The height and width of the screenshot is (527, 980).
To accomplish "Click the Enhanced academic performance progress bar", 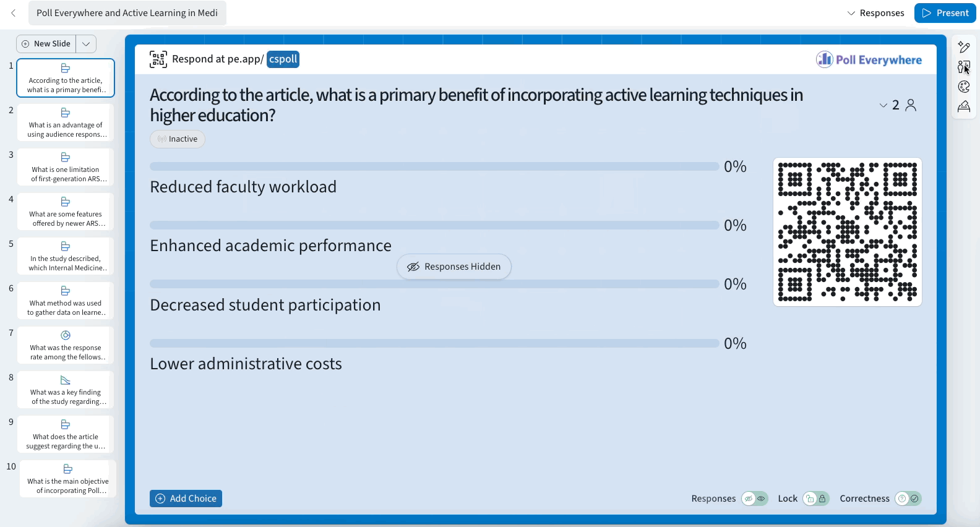I will click(434, 225).
